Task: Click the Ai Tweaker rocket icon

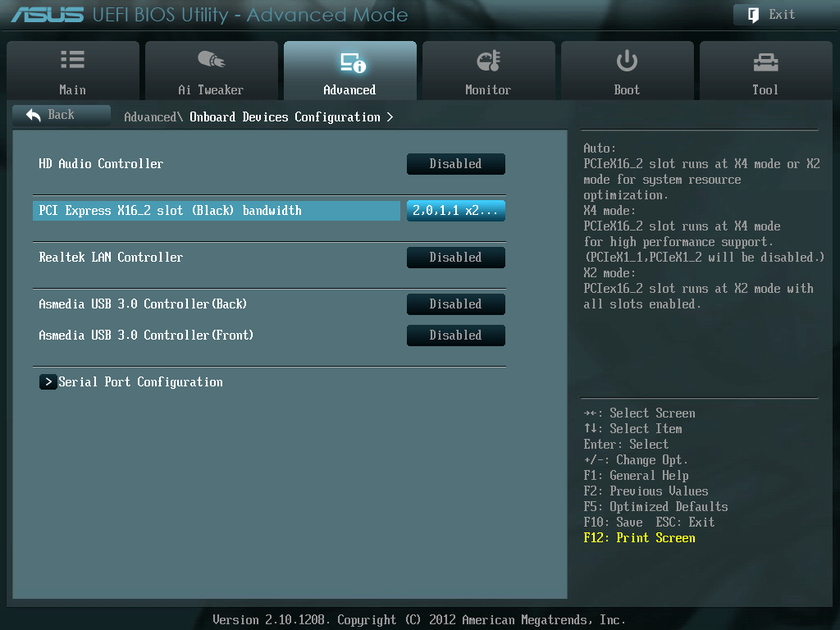Action: pos(211,59)
